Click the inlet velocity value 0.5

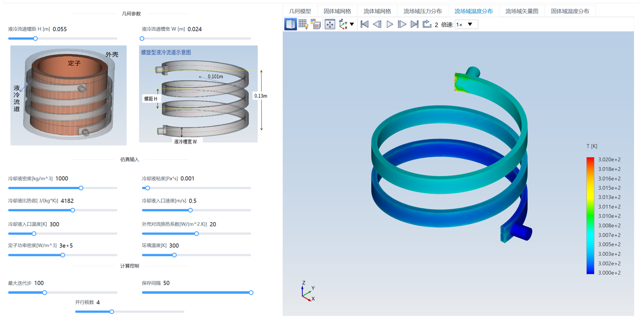click(x=193, y=201)
